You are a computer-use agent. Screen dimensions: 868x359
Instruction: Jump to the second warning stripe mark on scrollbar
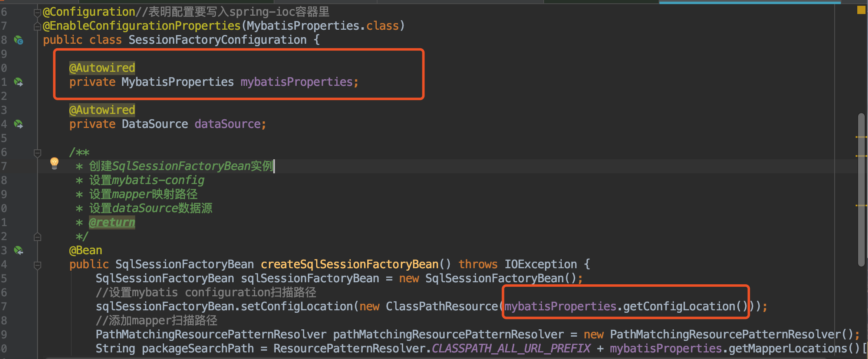pyautogui.click(x=861, y=156)
